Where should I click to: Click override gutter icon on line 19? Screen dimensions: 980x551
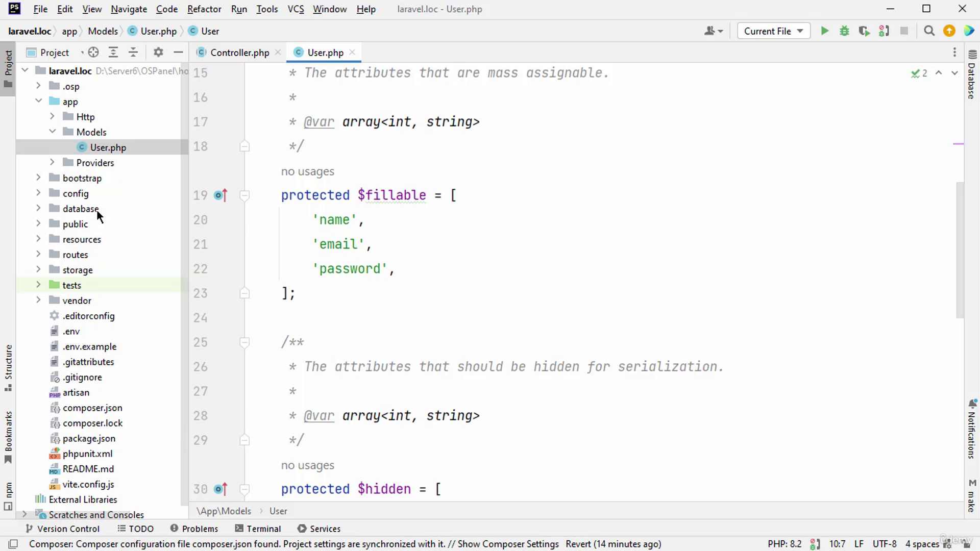pyautogui.click(x=220, y=195)
